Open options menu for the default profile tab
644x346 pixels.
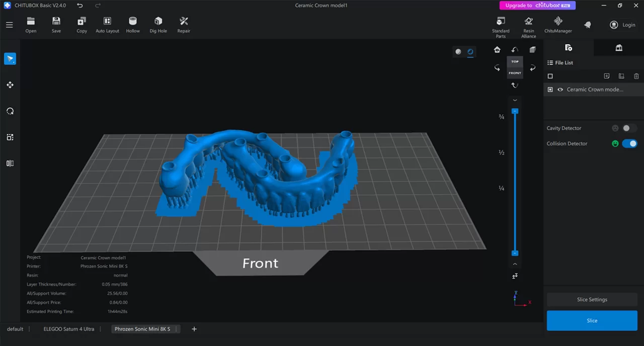[29, 329]
